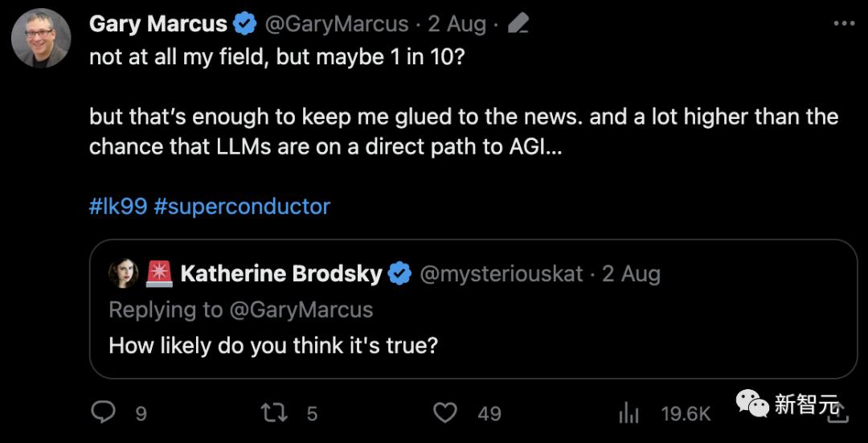Open quoted tweet "How likely do you think it's true?"

pos(273,346)
